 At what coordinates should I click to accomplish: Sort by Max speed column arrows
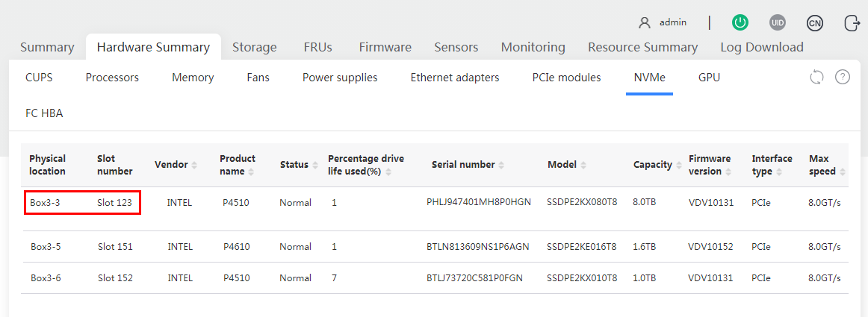tap(843, 172)
